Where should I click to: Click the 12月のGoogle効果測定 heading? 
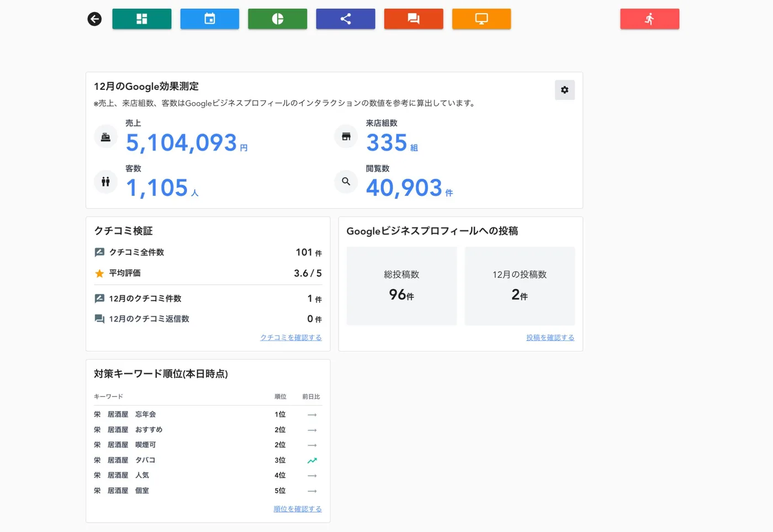tap(146, 87)
